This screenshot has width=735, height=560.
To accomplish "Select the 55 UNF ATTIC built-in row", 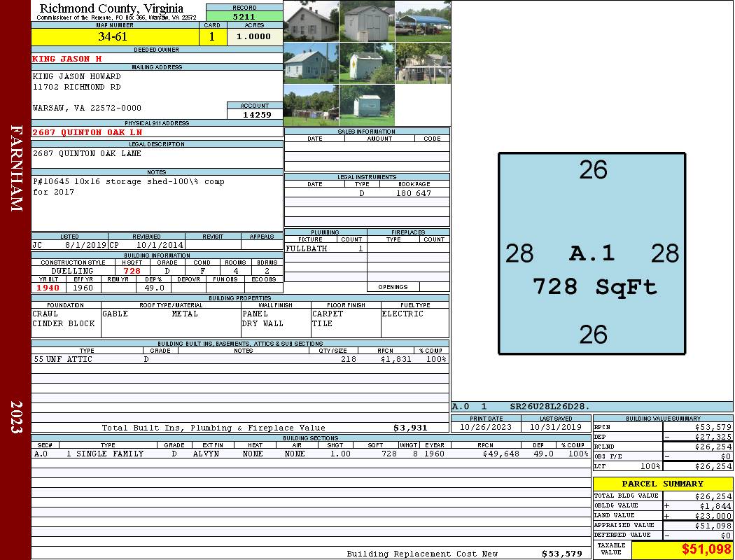I will [240, 359].
